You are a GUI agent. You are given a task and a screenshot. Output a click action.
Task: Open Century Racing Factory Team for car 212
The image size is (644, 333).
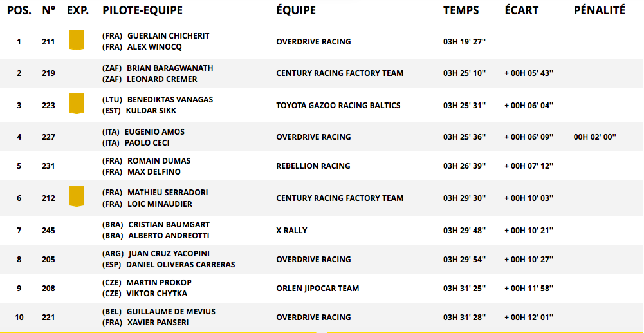(x=340, y=198)
